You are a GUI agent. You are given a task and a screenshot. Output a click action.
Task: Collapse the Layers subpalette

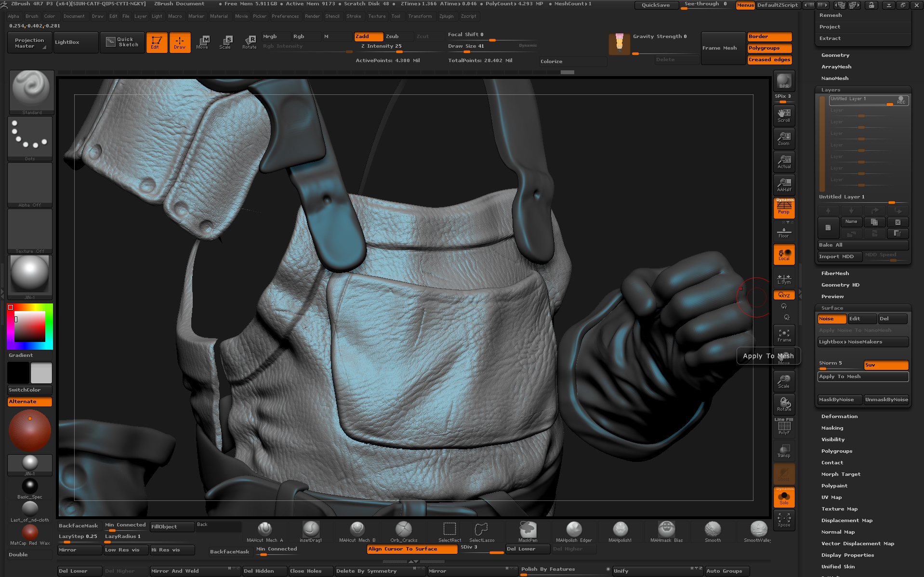tap(831, 90)
